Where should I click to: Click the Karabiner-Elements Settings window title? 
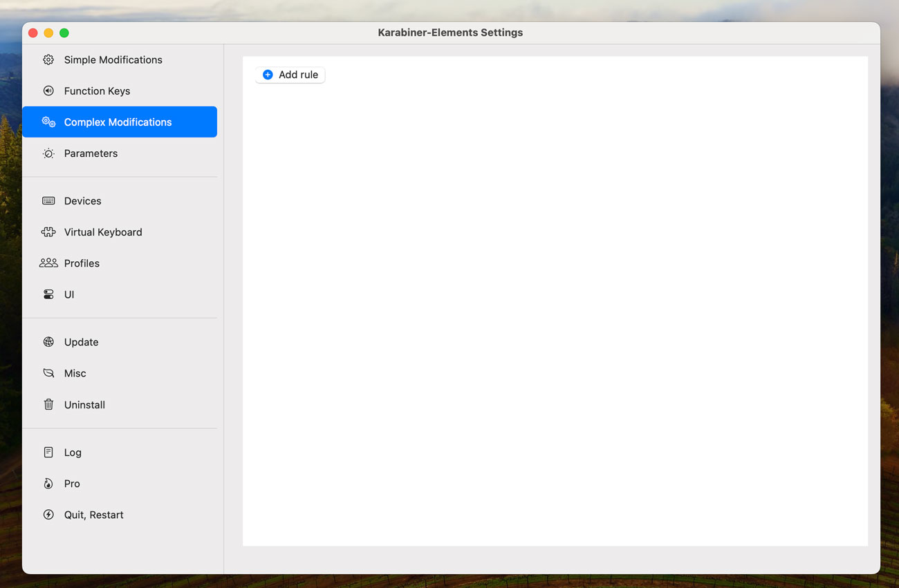[450, 32]
